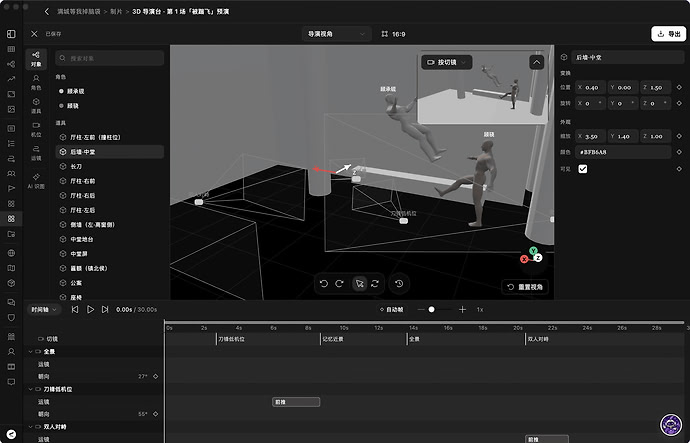Click the position X value 0.40 field
Viewport: 690px width, 443px height.
[x=591, y=88]
